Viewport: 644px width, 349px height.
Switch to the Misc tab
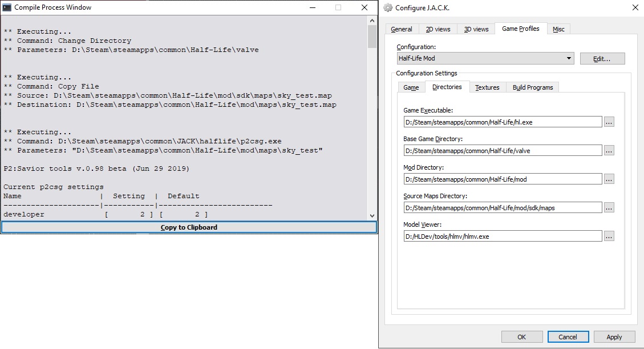(558, 29)
